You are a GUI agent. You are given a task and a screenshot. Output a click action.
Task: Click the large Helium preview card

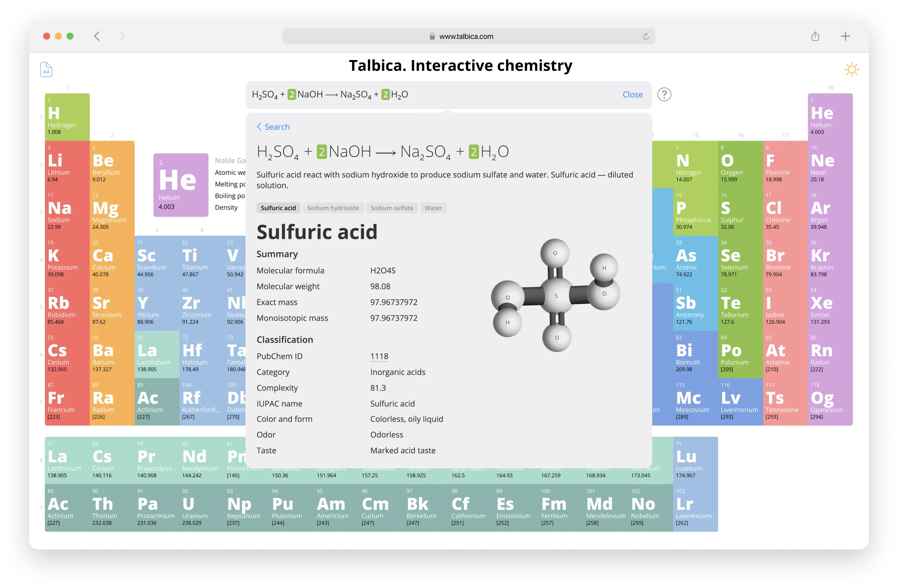[x=181, y=185]
